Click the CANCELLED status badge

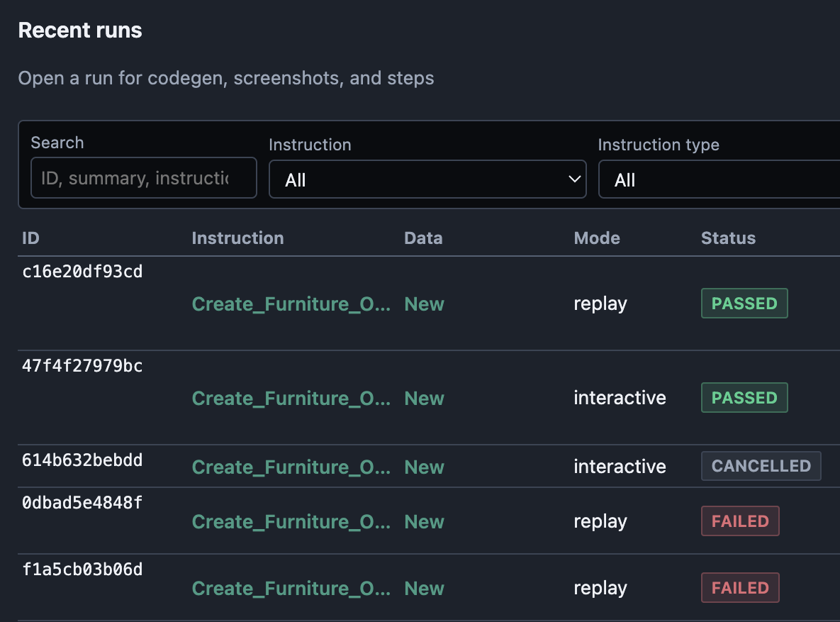pos(761,466)
